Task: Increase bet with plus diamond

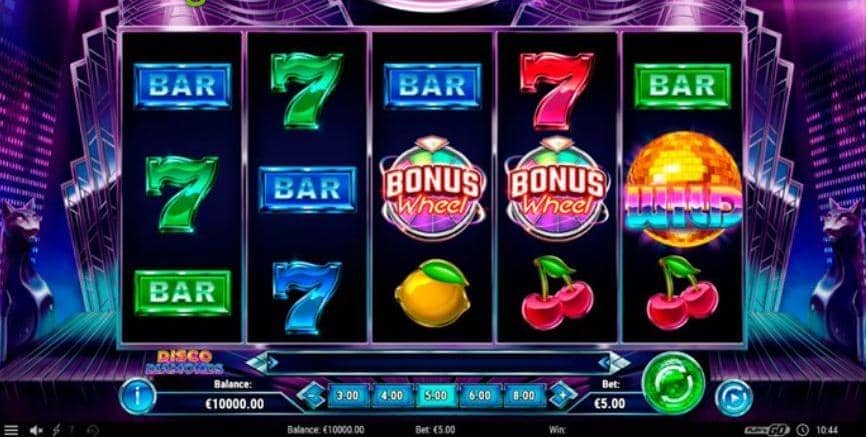Action: point(563,396)
